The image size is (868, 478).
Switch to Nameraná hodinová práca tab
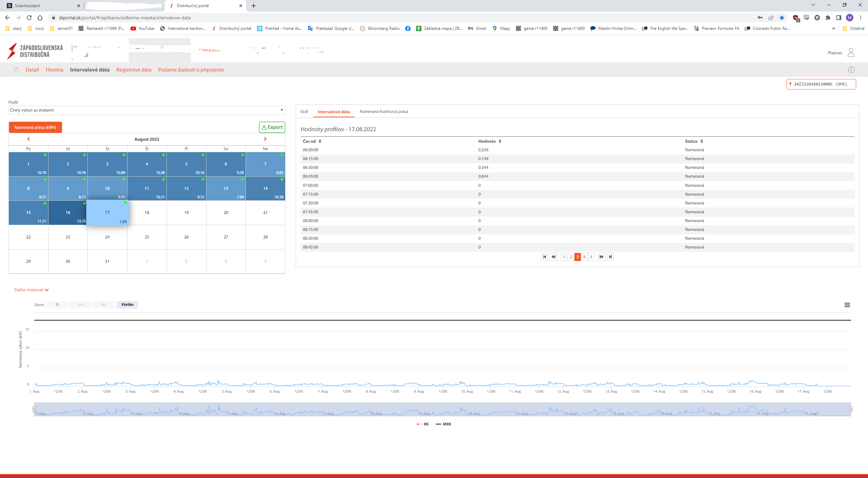[x=384, y=112]
